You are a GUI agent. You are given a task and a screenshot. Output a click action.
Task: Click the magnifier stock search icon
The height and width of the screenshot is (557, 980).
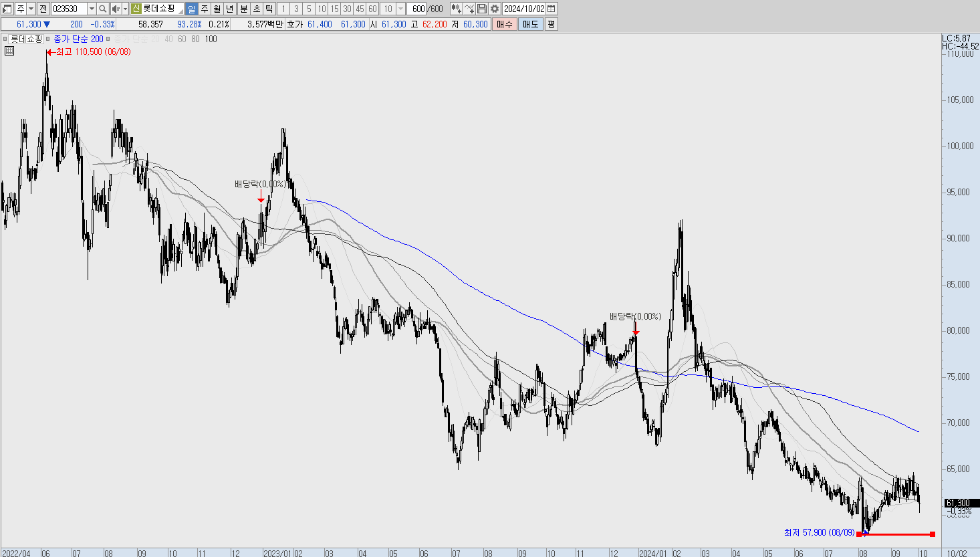pos(103,9)
